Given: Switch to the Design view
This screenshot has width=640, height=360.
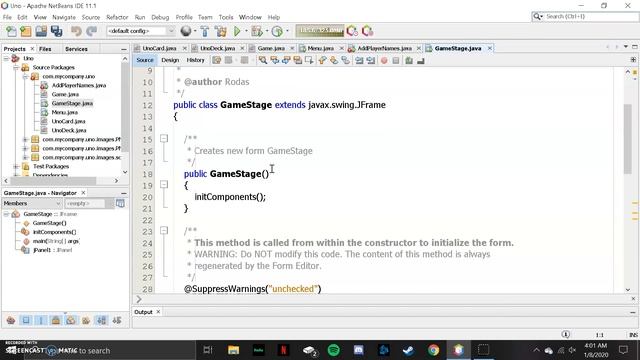Looking at the screenshot, I should pos(170,60).
